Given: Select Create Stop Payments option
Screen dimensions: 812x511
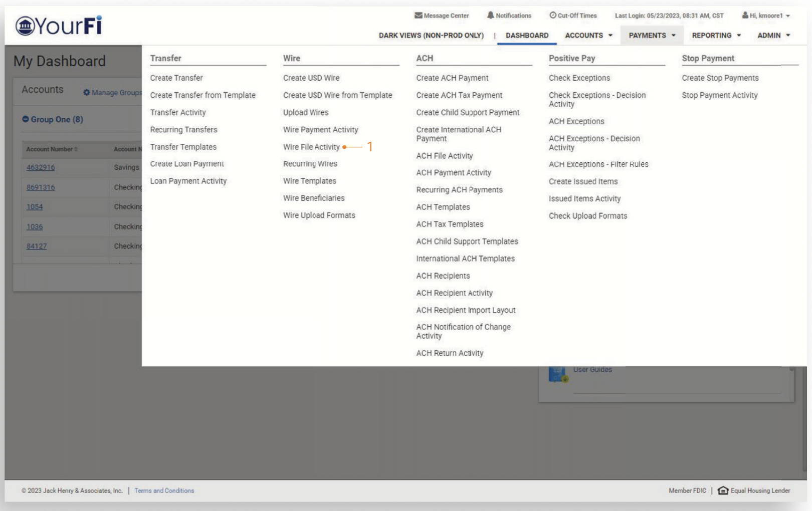Looking at the screenshot, I should click(720, 78).
